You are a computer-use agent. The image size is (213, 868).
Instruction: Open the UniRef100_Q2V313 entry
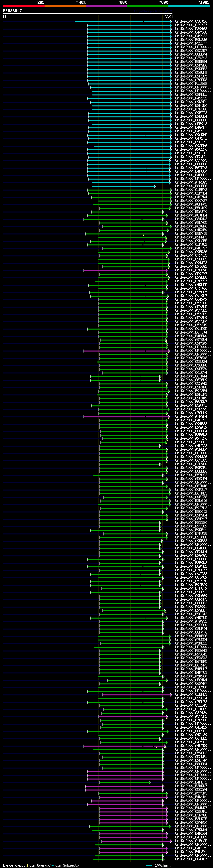click(x=191, y=58)
